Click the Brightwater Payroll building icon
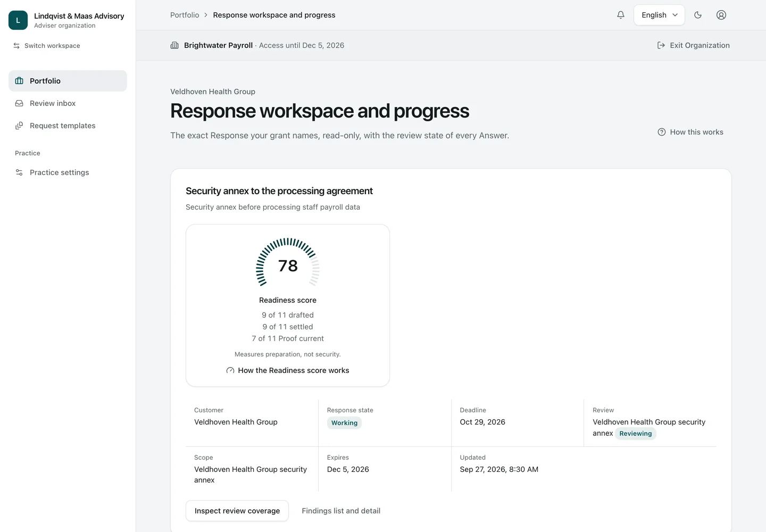The height and width of the screenshot is (532, 766). pyautogui.click(x=174, y=45)
